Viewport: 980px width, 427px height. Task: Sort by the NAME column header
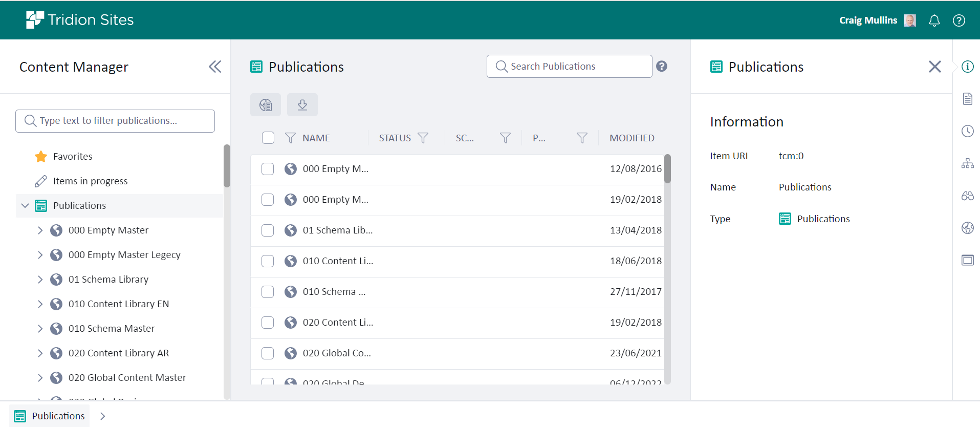[x=316, y=138]
